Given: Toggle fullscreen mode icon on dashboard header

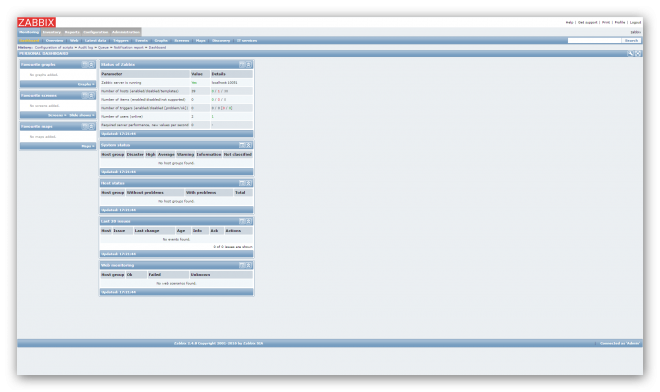Looking at the screenshot, I should coord(638,54).
